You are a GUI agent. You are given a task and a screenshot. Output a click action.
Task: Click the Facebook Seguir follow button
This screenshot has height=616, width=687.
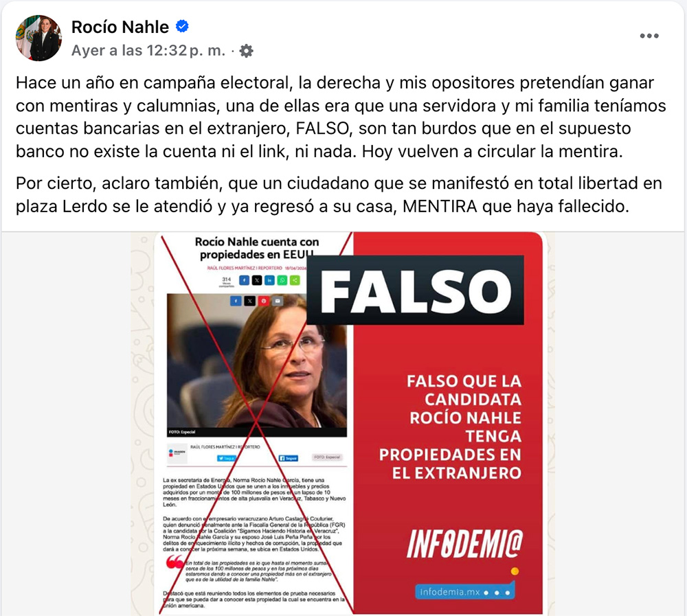[289, 458]
